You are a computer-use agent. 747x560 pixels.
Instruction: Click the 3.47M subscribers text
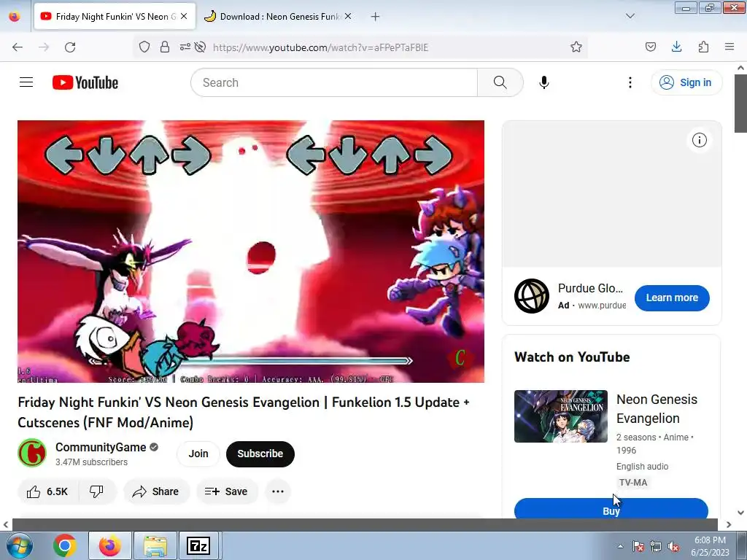click(x=91, y=462)
